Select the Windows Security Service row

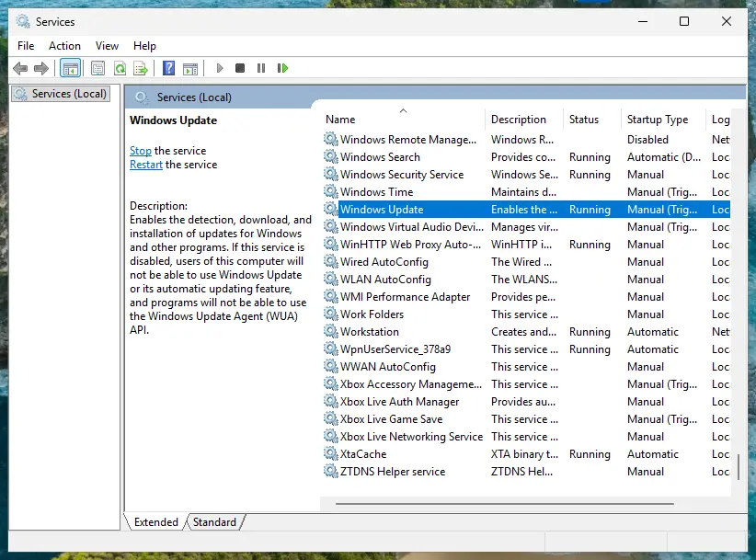pyautogui.click(x=525, y=175)
